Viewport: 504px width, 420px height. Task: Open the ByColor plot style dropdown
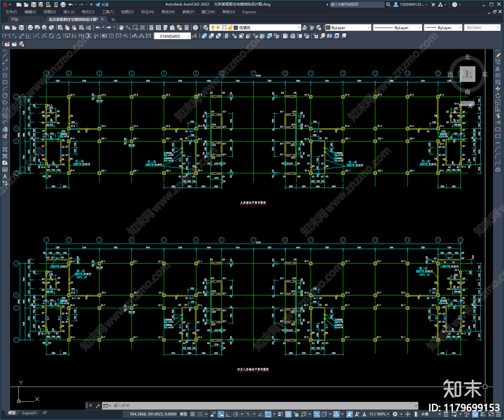click(483, 28)
